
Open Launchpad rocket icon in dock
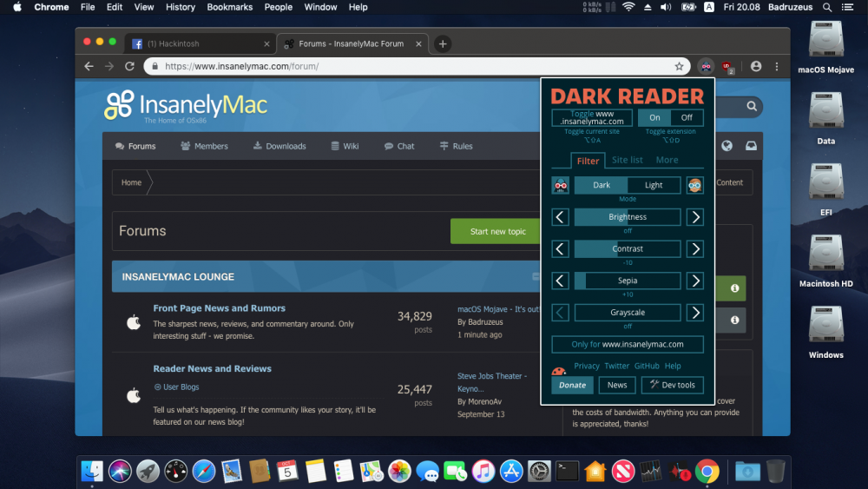pos(148,472)
